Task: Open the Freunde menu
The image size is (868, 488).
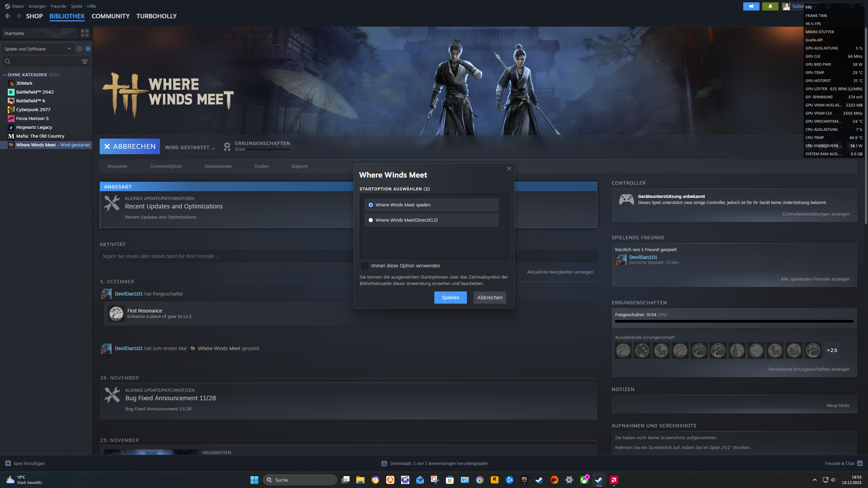Action: (x=58, y=6)
